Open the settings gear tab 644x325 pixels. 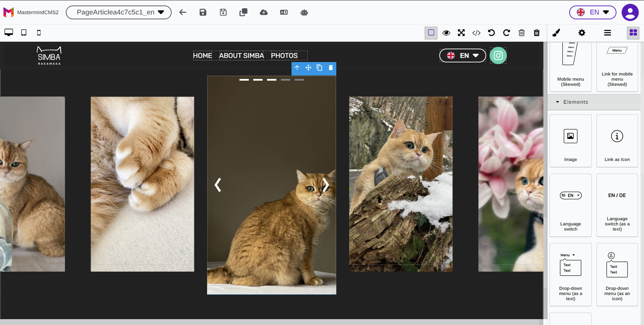[x=582, y=33]
